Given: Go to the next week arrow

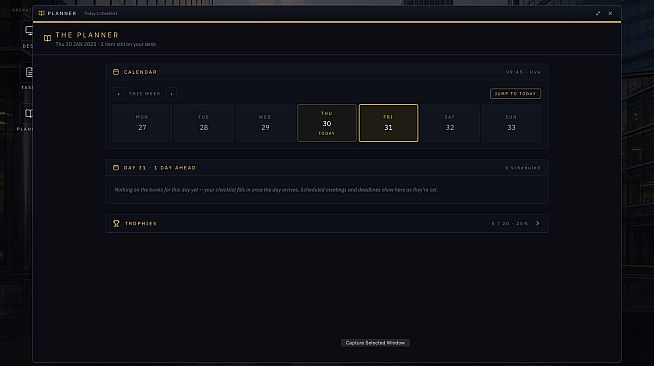Looking at the screenshot, I should pos(171,94).
